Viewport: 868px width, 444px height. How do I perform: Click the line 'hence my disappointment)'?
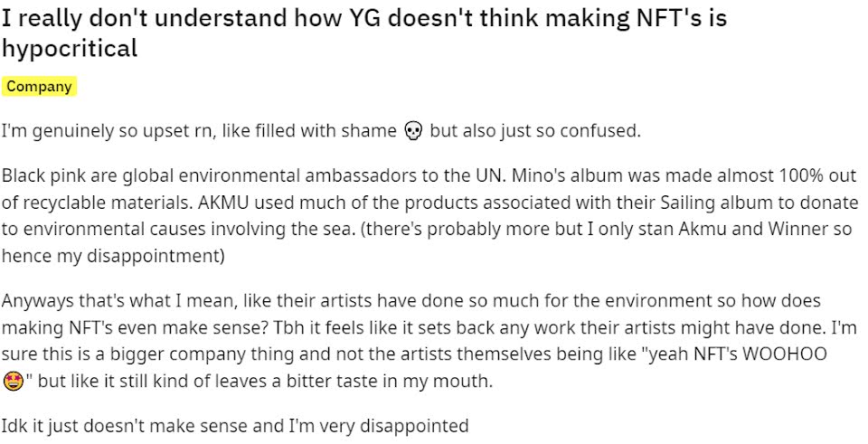click(x=113, y=257)
